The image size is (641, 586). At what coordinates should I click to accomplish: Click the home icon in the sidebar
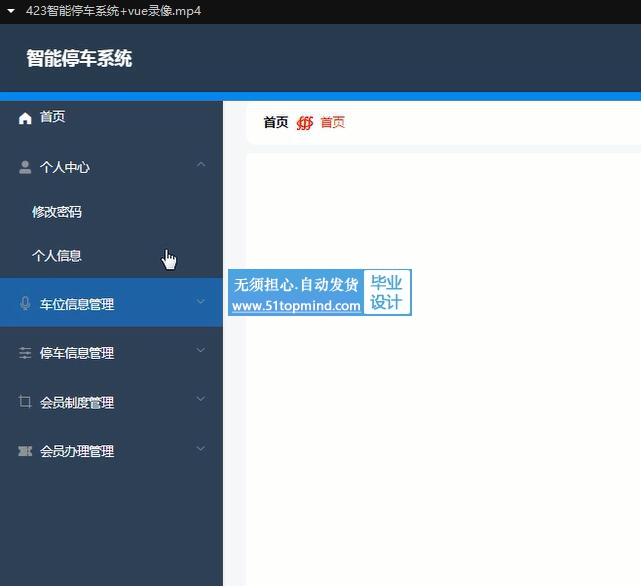point(25,118)
